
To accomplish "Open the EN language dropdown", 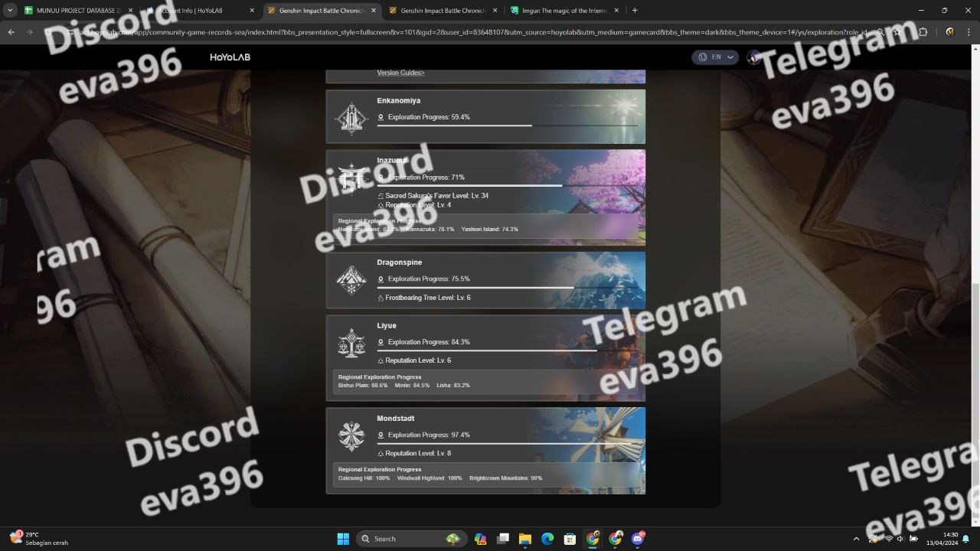I will tap(715, 57).
